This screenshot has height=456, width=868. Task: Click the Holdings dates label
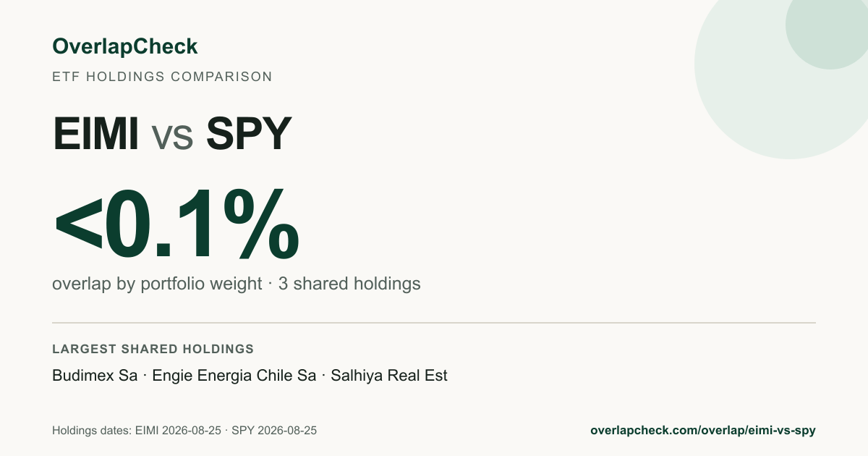[92, 430]
